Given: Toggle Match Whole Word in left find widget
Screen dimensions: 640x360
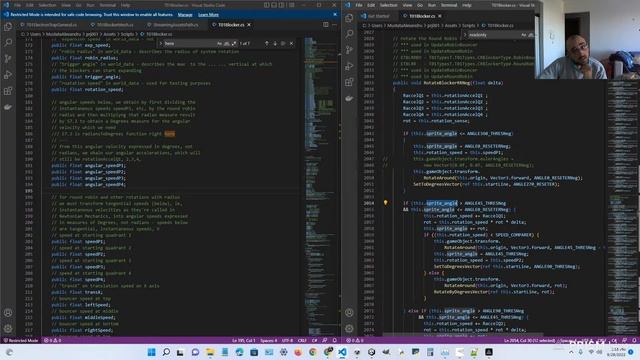Looking at the screenshot, I should point(227,43).
